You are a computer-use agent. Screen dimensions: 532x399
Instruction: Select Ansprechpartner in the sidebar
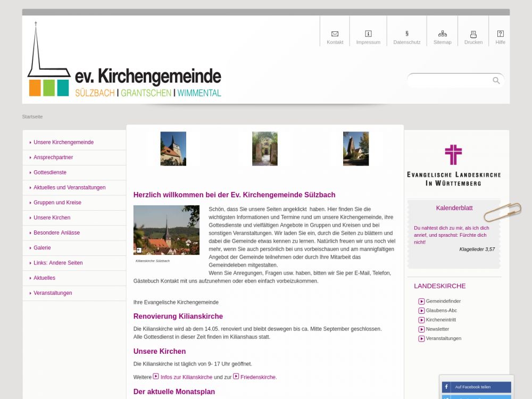tap(53, 157)
